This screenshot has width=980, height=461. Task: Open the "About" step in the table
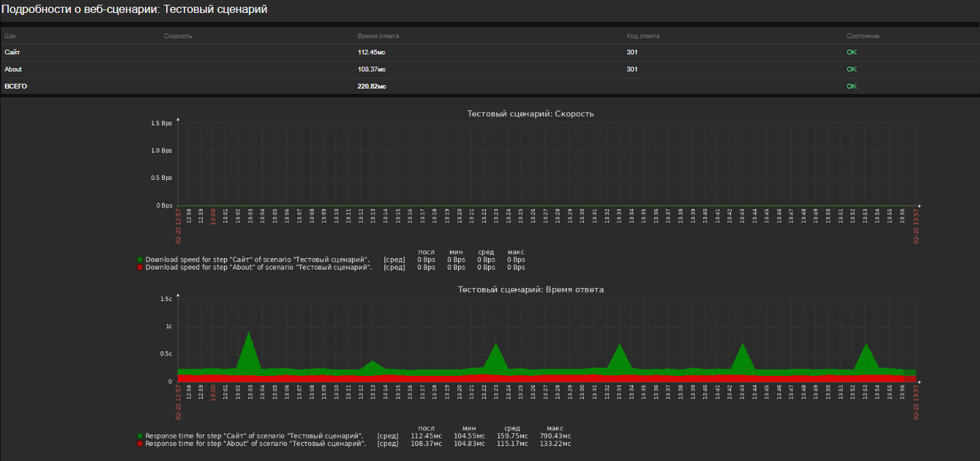click(x=13, y=69)
